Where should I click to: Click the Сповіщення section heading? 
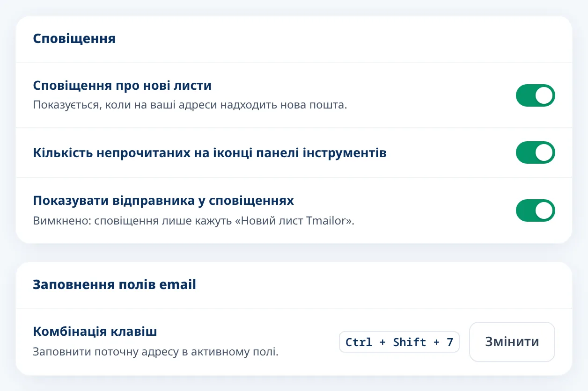(74, 38)
